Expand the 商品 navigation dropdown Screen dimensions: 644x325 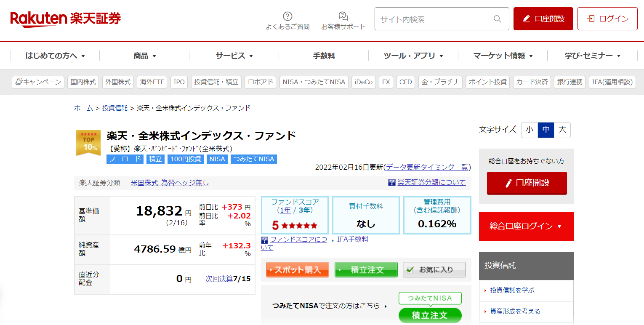[144, 55]
